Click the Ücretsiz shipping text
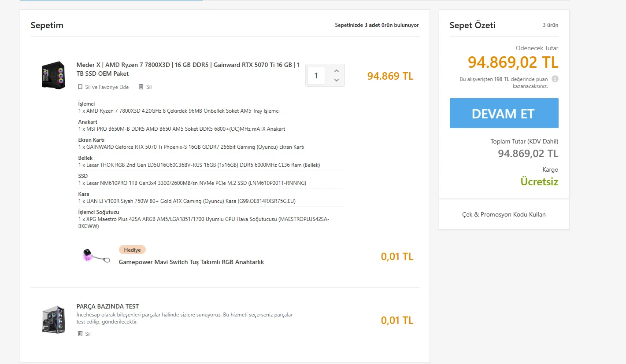 click(x=539, y=181)
